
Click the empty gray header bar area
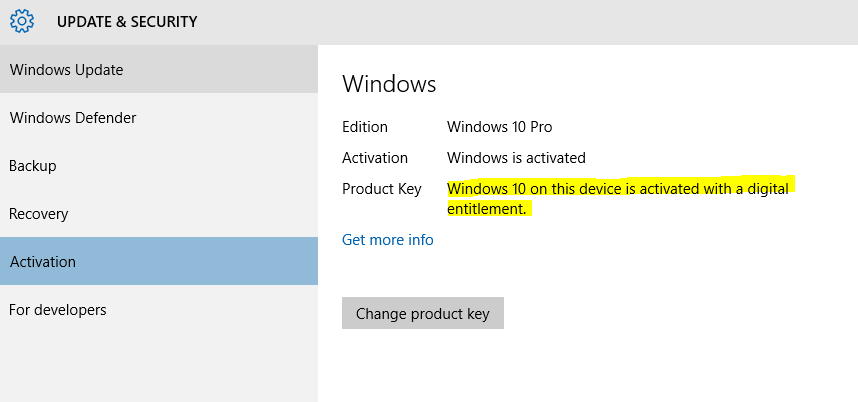coord(525,22)
